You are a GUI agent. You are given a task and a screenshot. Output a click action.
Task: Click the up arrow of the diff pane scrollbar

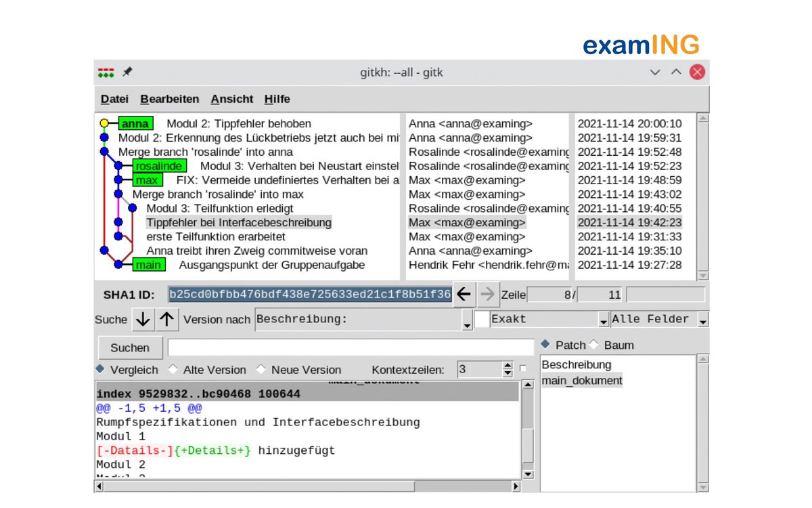528,386
